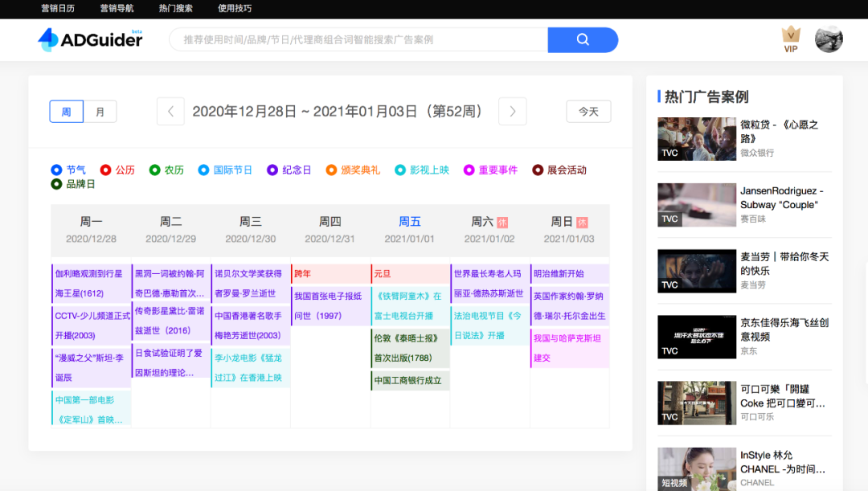This screenshot has height=491, width=868.
Task: Select the 李小龙电影《猛龙过江》 event
Action: click(251, 367)
